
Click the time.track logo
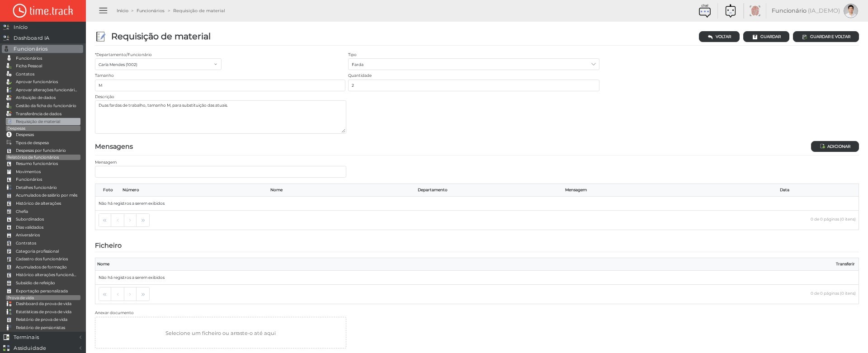pyautogui.click(x=43, y=11)
